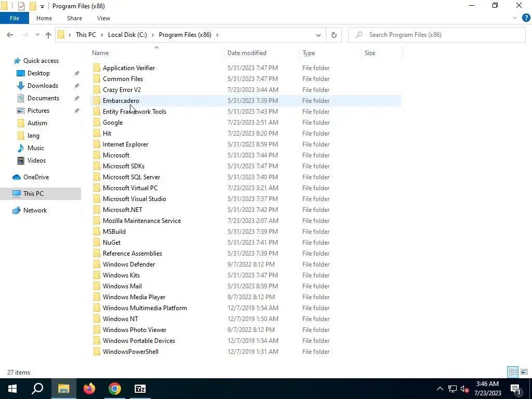Switch to the View ribbon tab

coord(103,18)
